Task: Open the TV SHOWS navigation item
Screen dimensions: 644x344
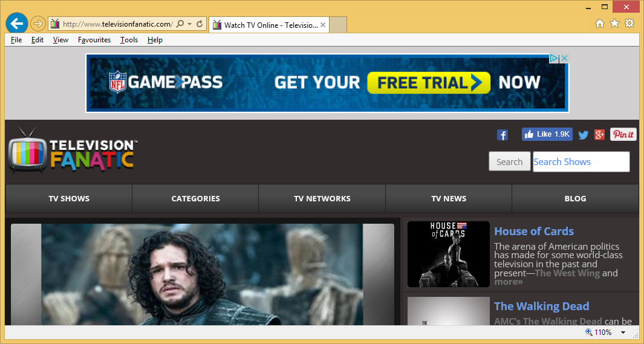Action: click(x=69, y=199)
